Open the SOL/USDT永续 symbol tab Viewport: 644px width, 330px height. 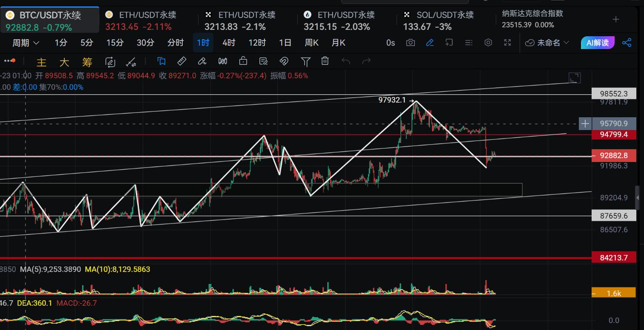point(446,20)
